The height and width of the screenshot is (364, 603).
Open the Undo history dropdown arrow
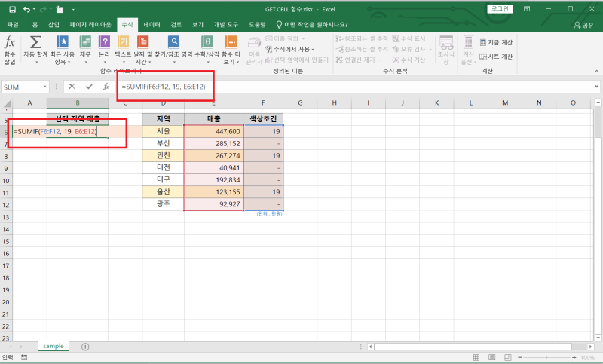tap(34, 9)
